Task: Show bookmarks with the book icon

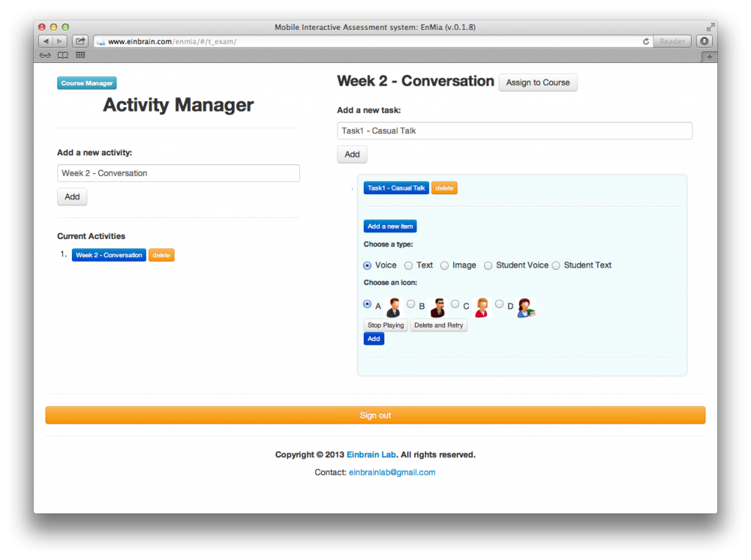Action: pyautogui.click(x=63, y=55)
